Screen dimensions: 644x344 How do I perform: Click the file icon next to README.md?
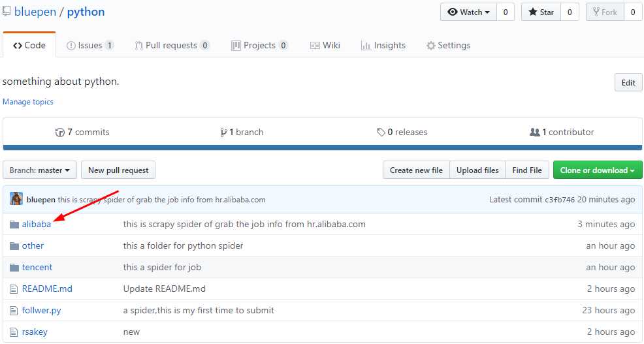point(14,289)
